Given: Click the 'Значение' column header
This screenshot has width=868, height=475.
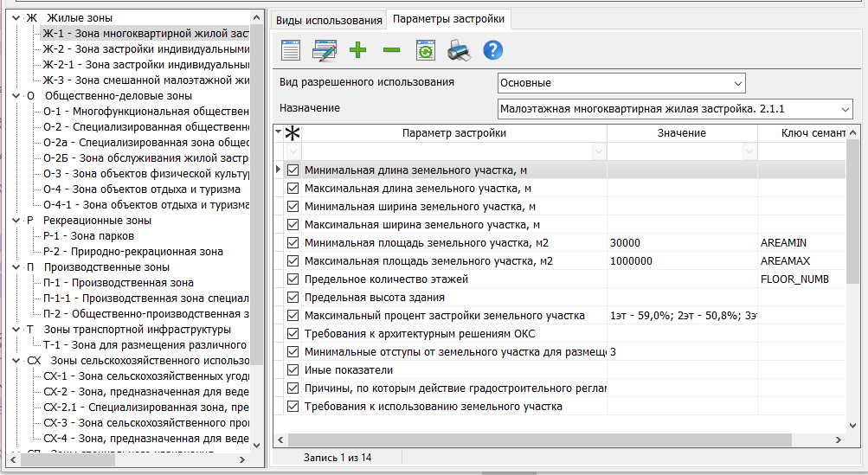Looking at the screenshot, I should tap(681, 133).
